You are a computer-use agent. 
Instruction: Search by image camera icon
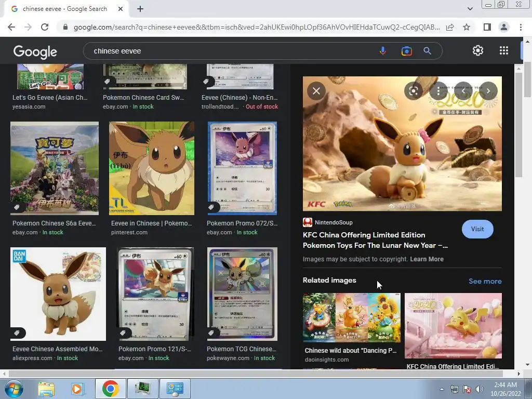[406, 51]
